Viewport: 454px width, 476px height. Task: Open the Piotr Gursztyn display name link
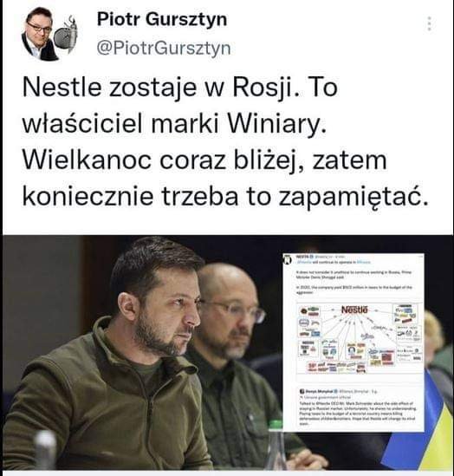162,19
